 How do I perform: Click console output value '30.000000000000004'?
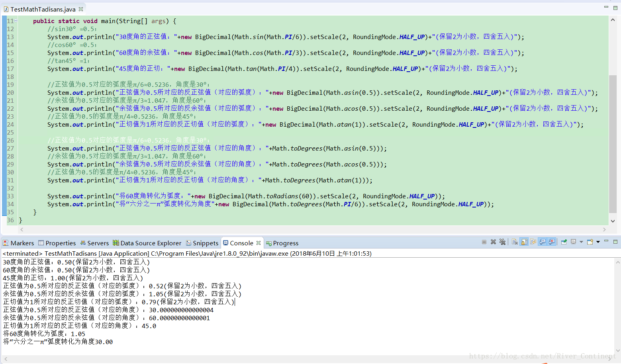pos(181,310)
